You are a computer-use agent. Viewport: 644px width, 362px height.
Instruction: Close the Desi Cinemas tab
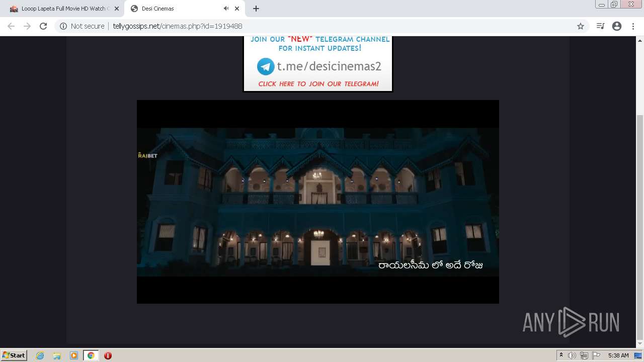(237, 9)
